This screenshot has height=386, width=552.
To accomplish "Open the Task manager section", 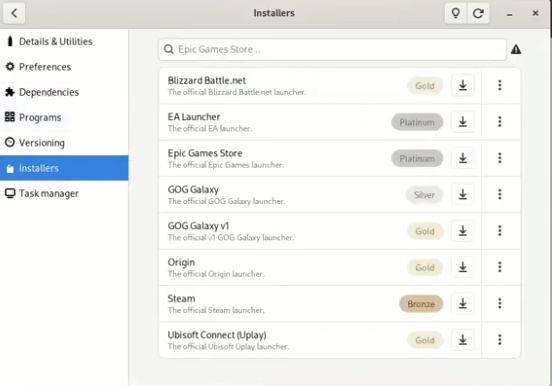I will tap(64, 194).
